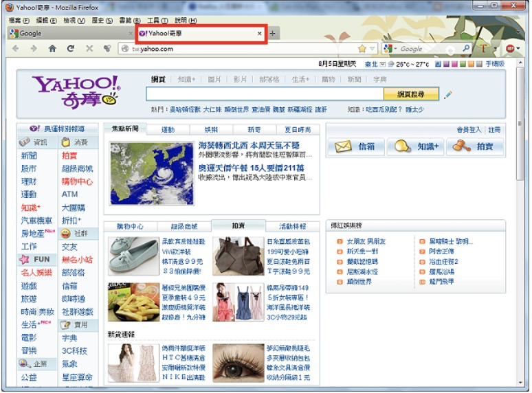Choose the green page theme swatch
The image size is (532, 393).
pos(463,64)
